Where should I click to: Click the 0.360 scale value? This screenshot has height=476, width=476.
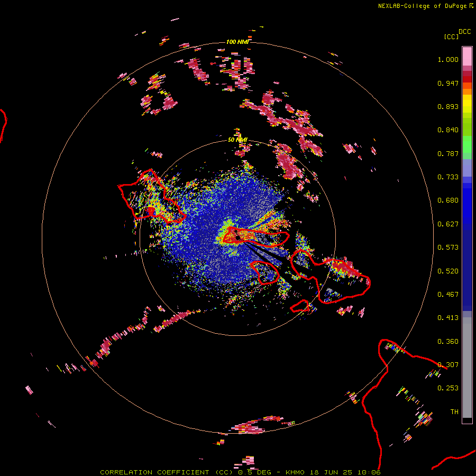(x=448, y=342)
